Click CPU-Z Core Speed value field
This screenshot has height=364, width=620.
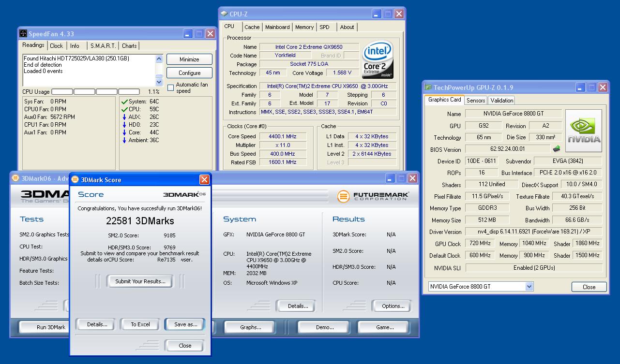click(283, 136)
